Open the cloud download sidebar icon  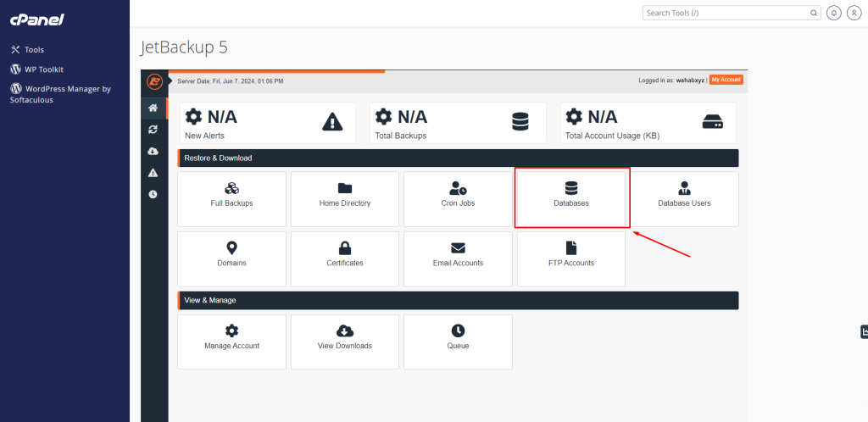153,151
